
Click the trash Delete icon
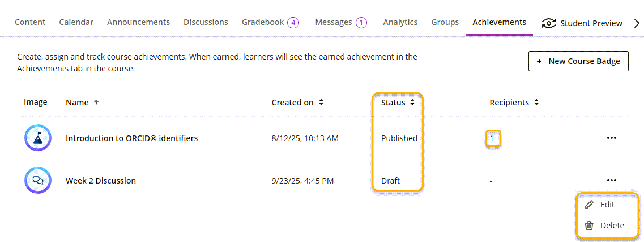click(589, 226)
